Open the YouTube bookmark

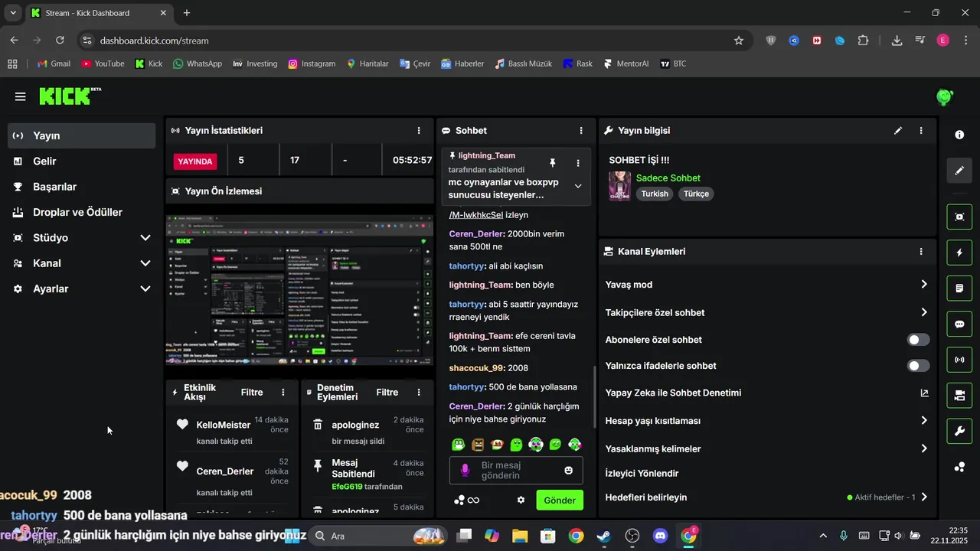(x=103, y=64)
